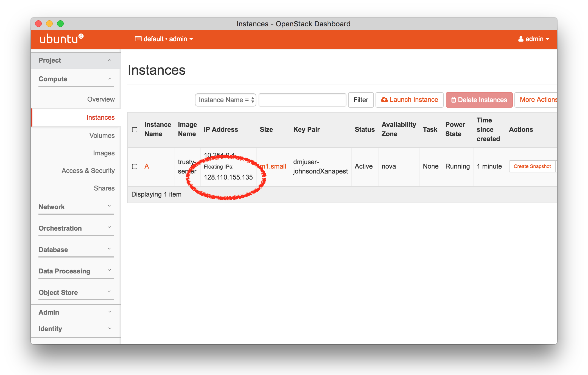Click the Status column header
588x375 pixels.
pos(365,130)
